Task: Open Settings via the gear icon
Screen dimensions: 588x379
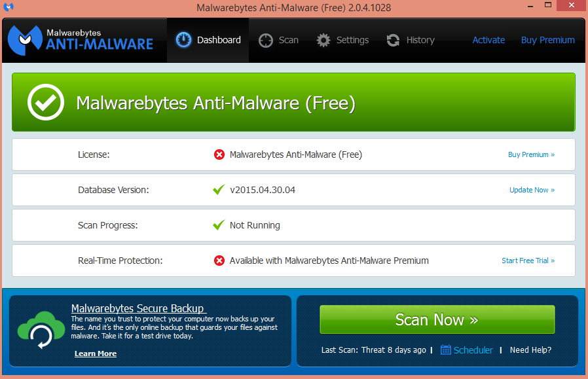Action: click(323, 40)
